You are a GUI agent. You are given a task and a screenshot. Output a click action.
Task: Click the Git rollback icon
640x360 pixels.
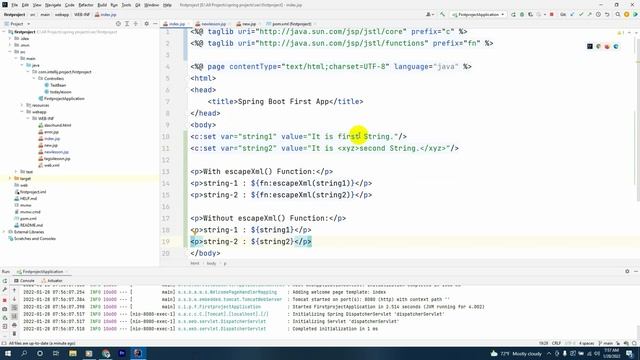(x=607, y=15)
